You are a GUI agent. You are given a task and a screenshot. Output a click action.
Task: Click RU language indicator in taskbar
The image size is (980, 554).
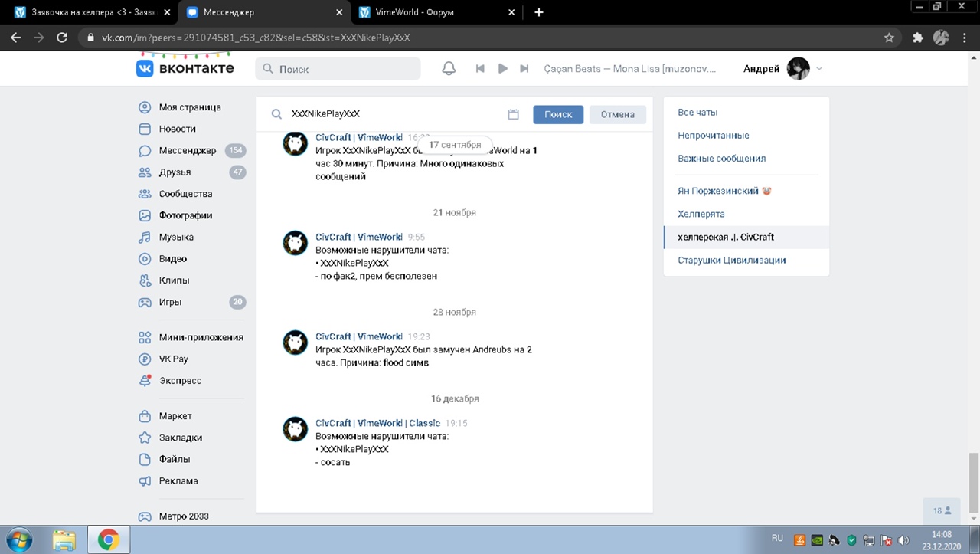777,539
